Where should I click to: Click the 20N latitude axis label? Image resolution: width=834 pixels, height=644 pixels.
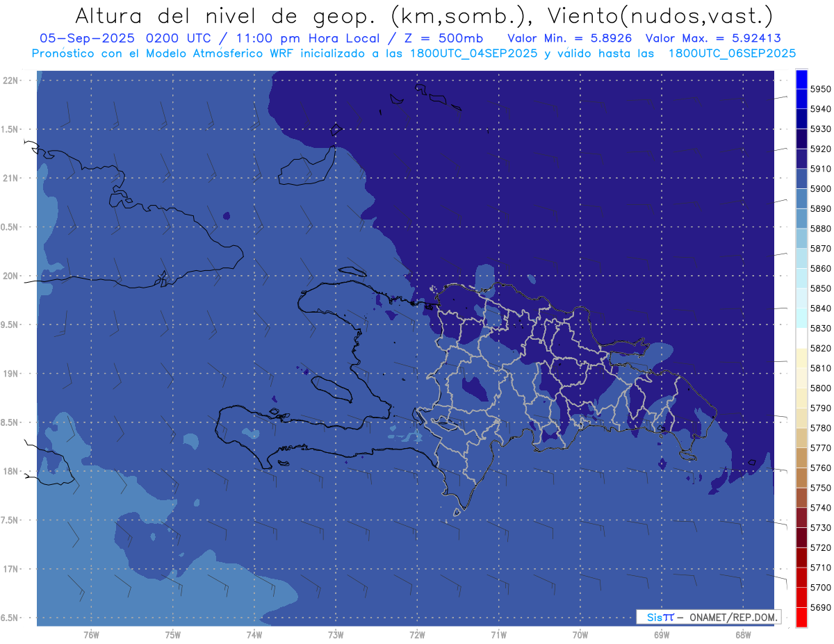11,276
